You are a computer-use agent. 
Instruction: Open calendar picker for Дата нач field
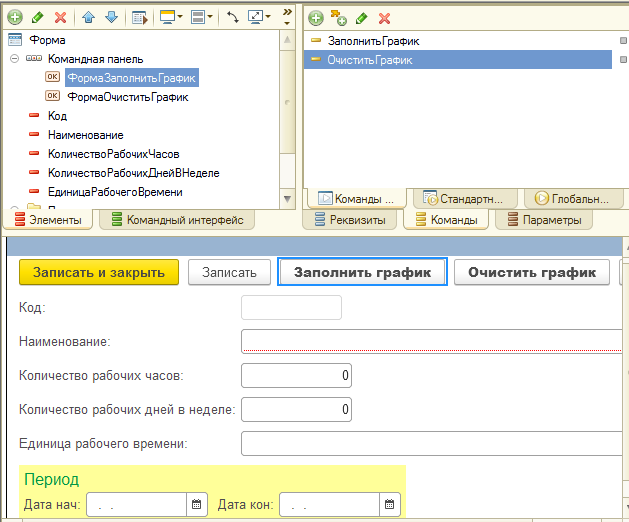[197, 505]
